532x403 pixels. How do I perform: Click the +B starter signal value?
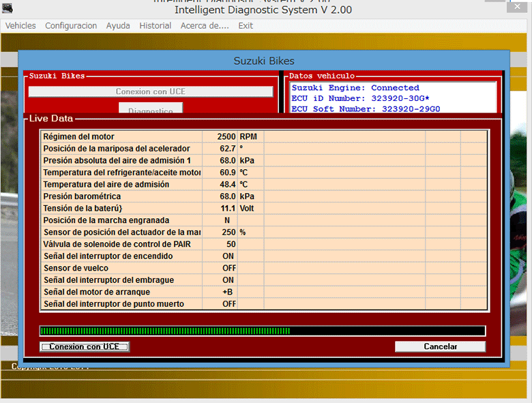coord(220,292)
